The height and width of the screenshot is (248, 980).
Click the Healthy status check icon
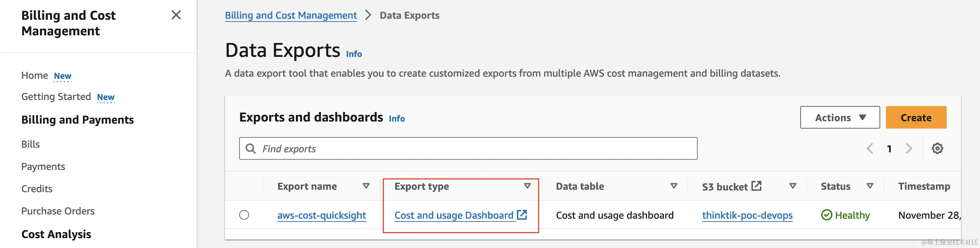(826, 215)
